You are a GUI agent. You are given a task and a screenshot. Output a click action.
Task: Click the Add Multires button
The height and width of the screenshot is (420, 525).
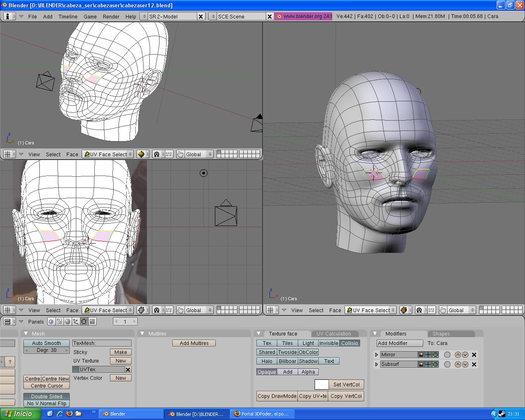coord(194,343)
